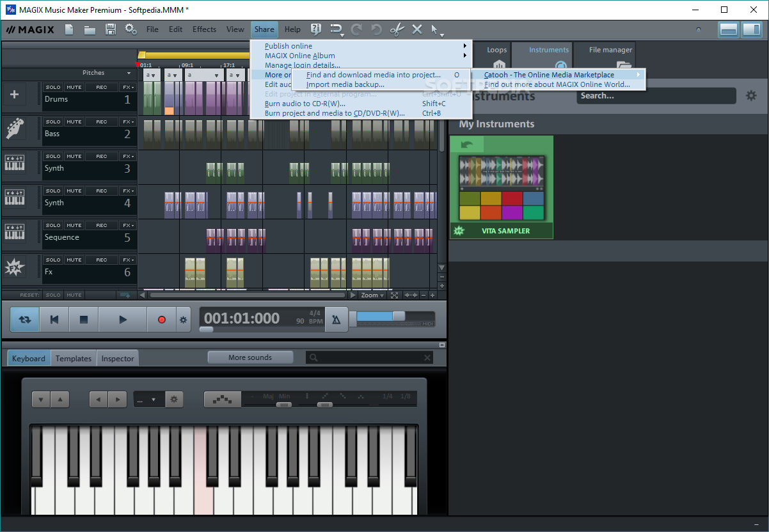Stop playback with the Stop button
Screen dimensions: 769x532
84,320
